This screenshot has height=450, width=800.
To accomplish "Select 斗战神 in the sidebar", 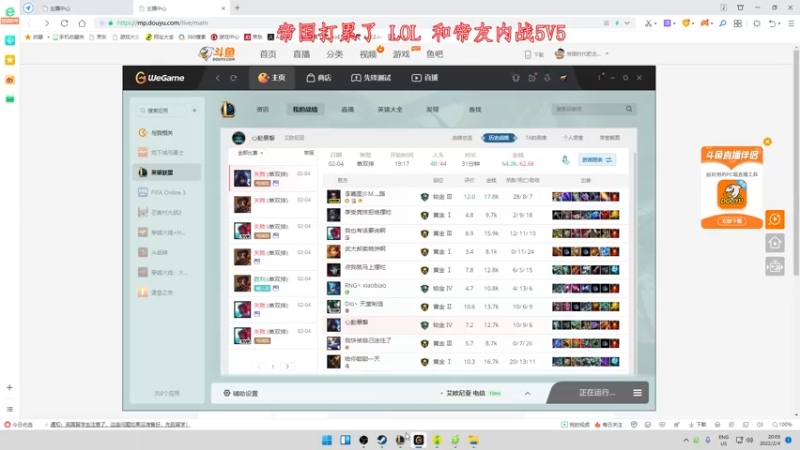I will (167, 252).
